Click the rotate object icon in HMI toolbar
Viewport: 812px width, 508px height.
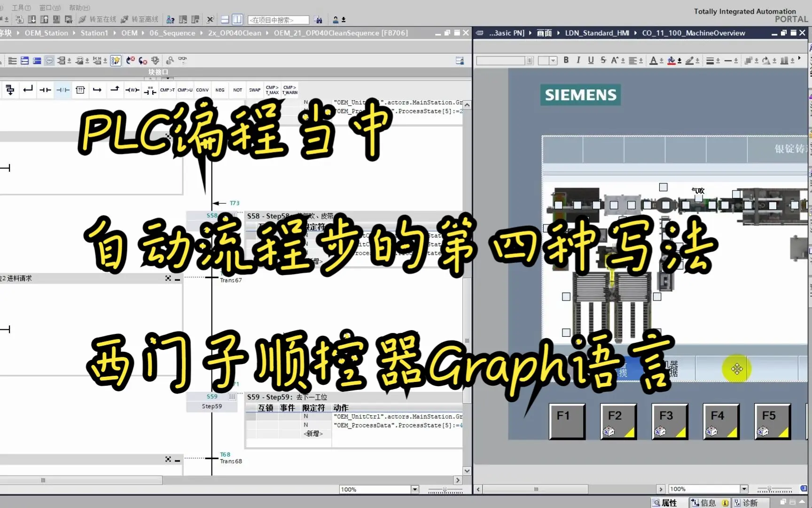pos(766,60)
